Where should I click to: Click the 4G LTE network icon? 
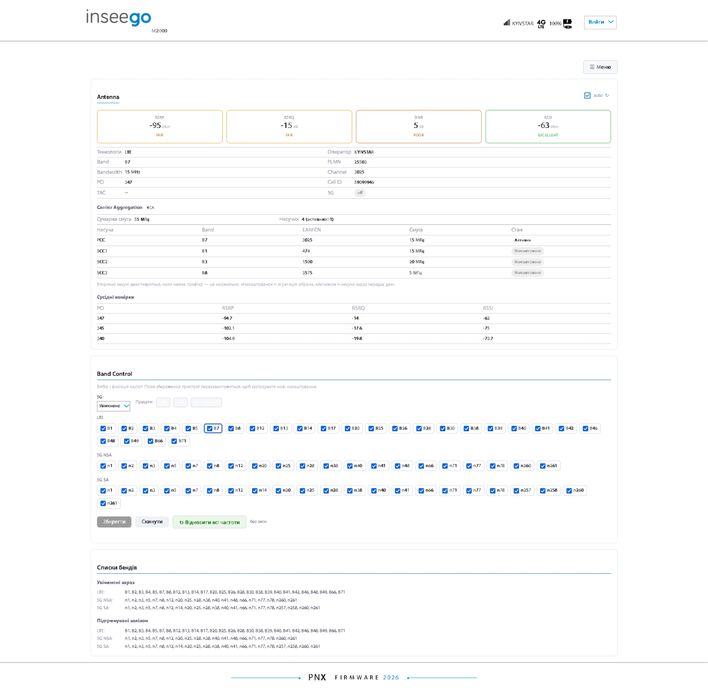tap(541, 23)
